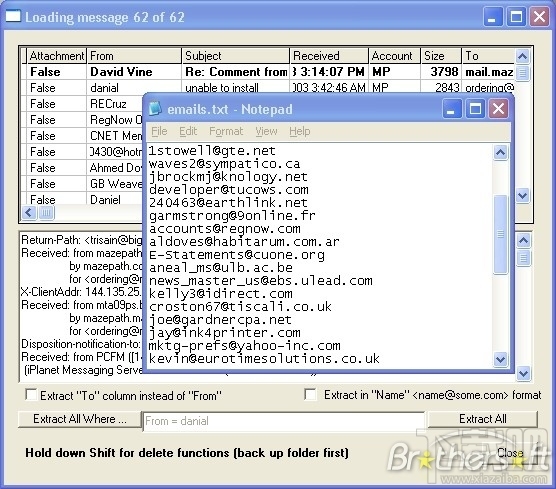Screen dimensions: 556x489
Task: Click the "From = danial" filter input field
Action: pyautogui.click(x=283, y=421)
